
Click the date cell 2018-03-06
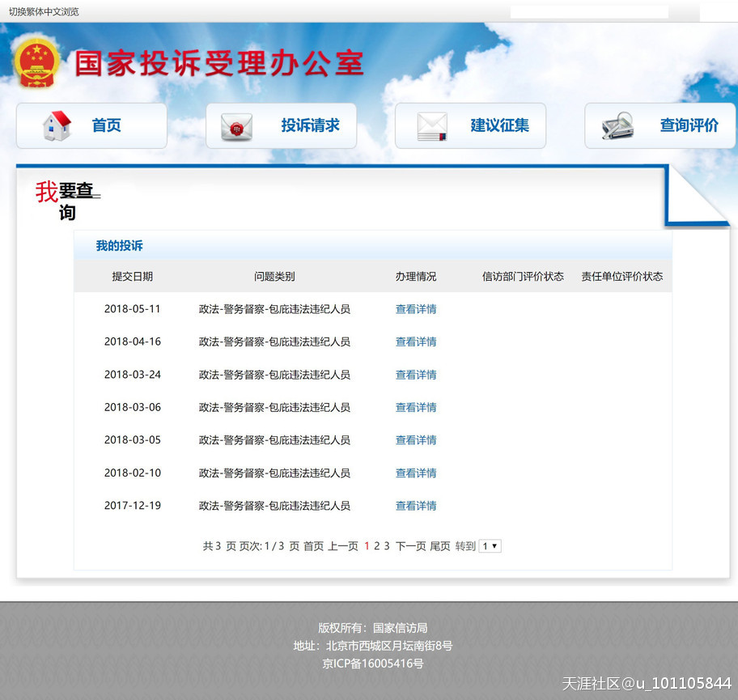132,407
